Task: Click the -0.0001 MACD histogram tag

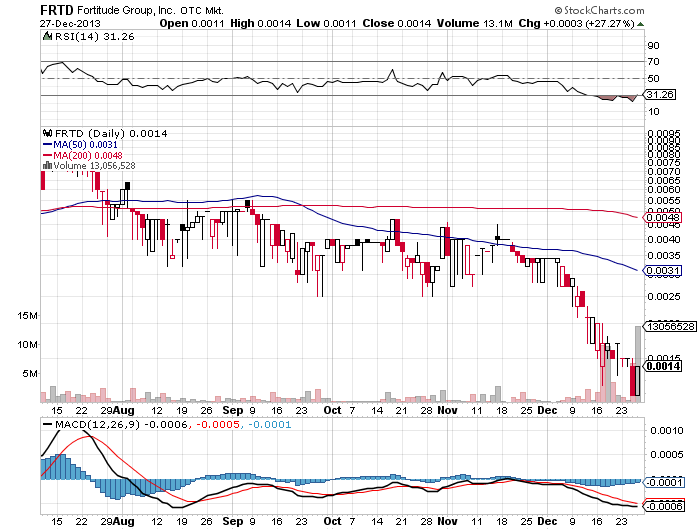Action: (x=664, y=482)
